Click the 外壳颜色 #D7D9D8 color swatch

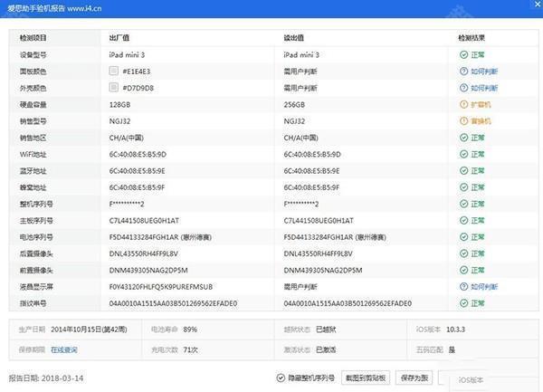(x=113, y=88)
